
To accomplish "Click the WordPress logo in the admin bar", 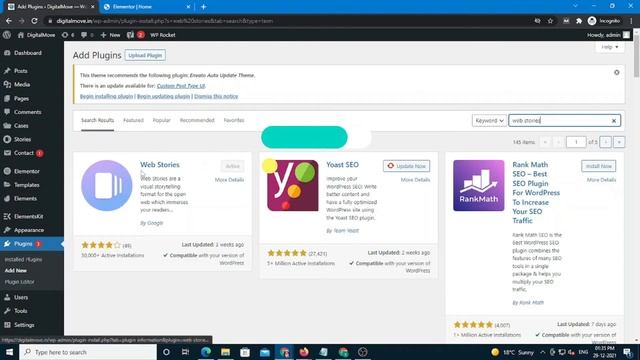I will click(7, 35).
